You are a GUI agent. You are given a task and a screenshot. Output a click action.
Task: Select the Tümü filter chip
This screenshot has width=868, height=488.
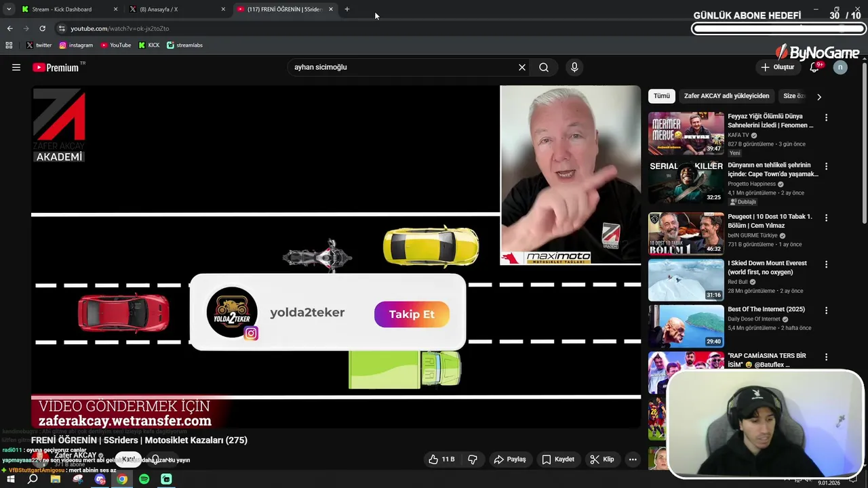(662, 96)
